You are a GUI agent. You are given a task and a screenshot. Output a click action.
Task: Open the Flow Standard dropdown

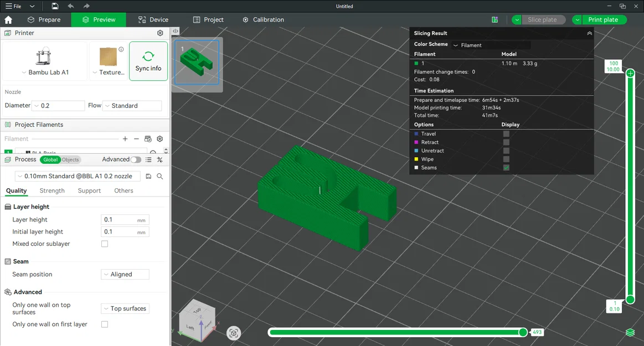click(132, 106)
